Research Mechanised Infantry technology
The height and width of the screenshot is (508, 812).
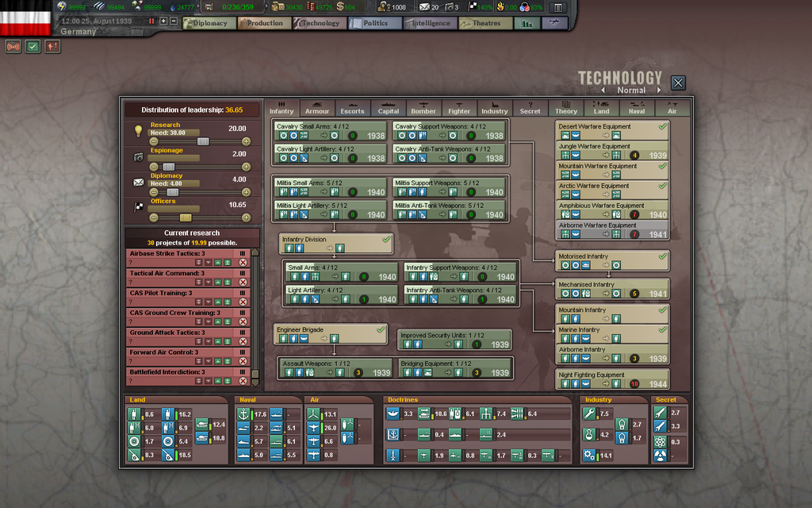click(x=612, y=289)
